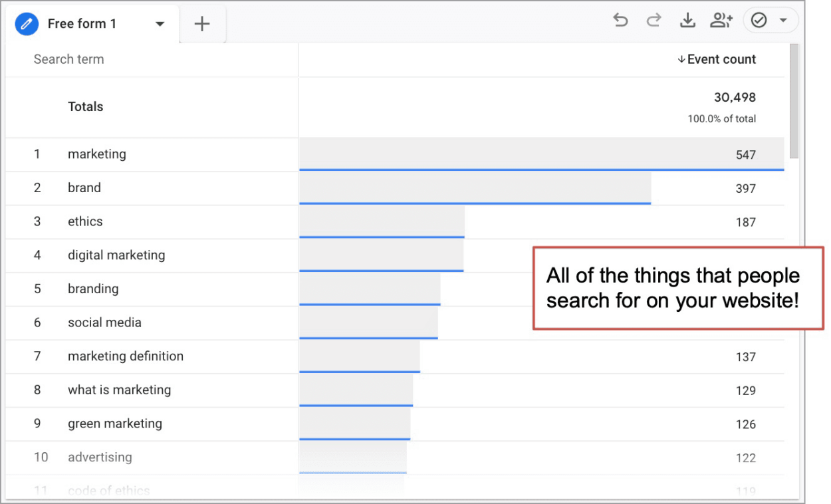This screenshot has height=504, width=831.
Task: Click the 'digital marketing' search term
Action: click(116, 255)
